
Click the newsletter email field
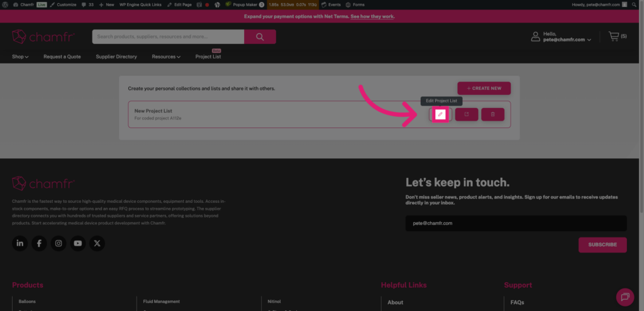pos(516,223)
